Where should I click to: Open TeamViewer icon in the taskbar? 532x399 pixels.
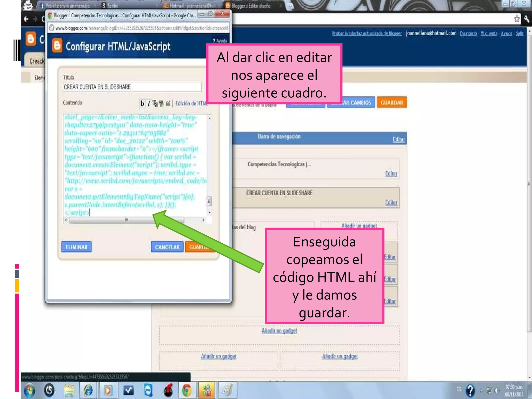tap(148, 390)
